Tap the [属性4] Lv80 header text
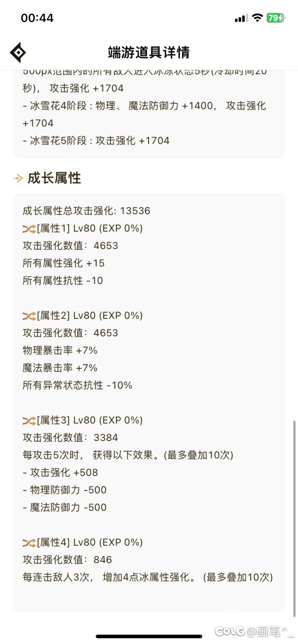The image size is (298, 644). (x=90, y=542)
